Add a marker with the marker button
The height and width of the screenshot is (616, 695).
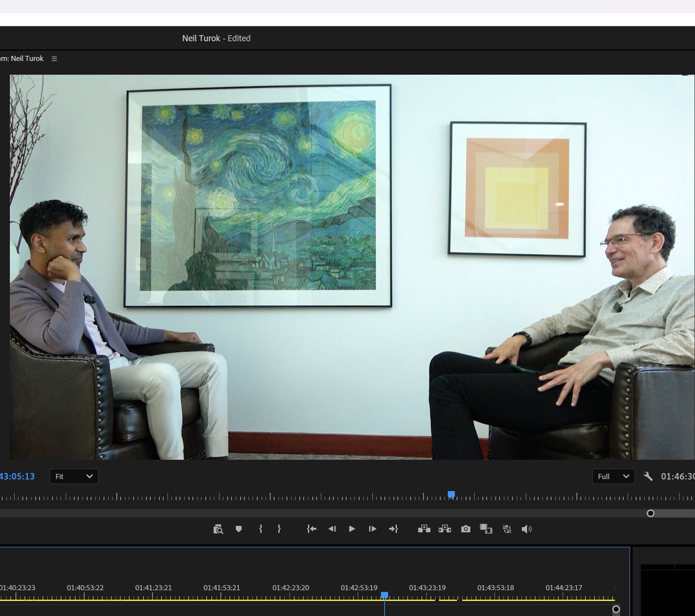click(x=239, y=529)
